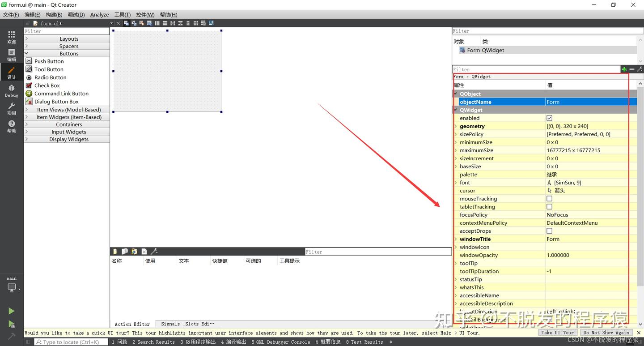
Task: Click the green plus add property icon
Action: click(x=624, y=69)
